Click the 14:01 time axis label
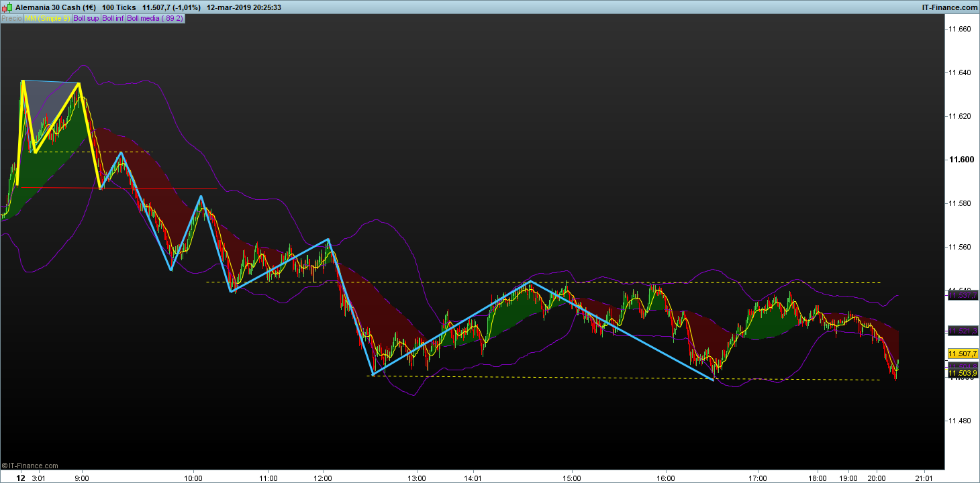 (x=474, y=478)
